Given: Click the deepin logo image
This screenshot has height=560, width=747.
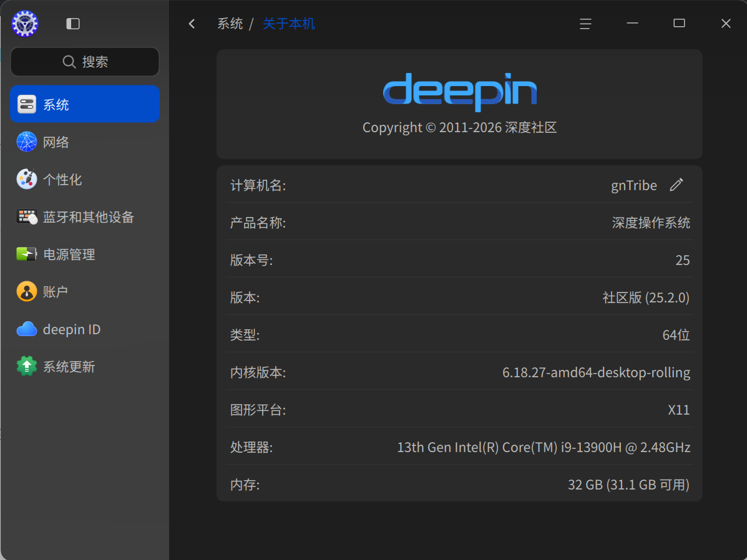Looking at the screenshot, I should pos(460,92).
